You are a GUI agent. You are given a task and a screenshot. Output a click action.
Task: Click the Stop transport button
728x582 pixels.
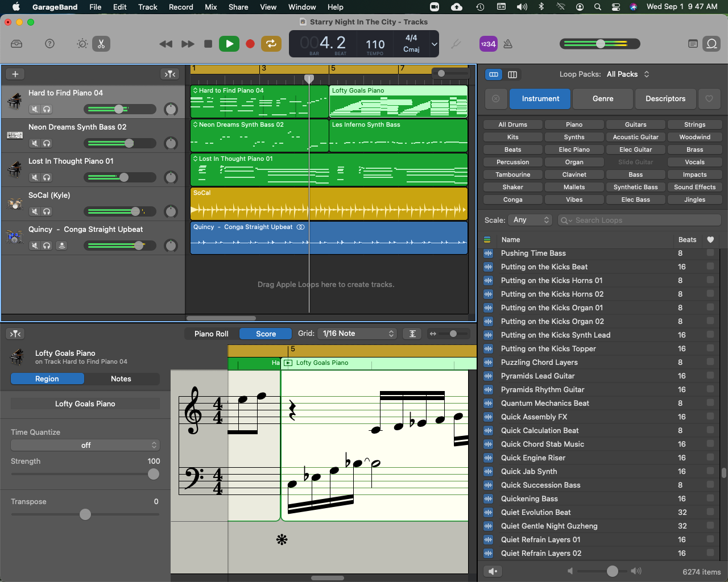pos(208,44)
